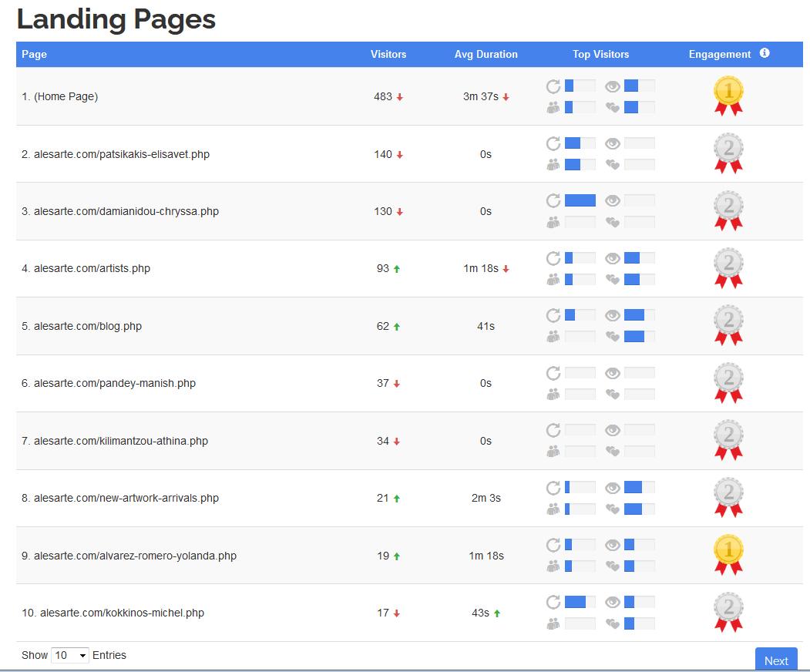810x672 pixels.
Task: Click the green up arrow next to 43s duration
Action: click(497, 613)
